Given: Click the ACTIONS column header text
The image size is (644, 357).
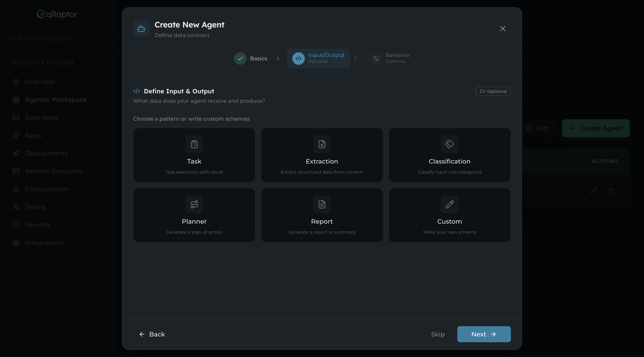Looking at the screenshot, I should 605,161.
